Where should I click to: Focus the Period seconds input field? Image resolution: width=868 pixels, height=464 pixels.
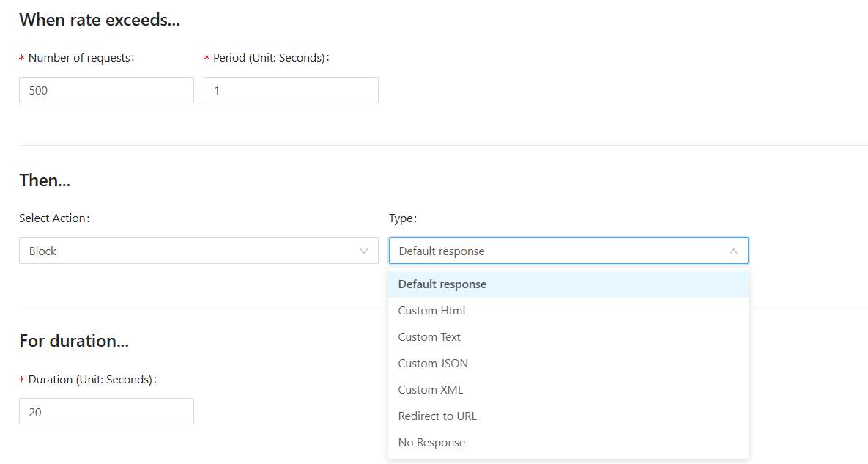pos(291,91)
